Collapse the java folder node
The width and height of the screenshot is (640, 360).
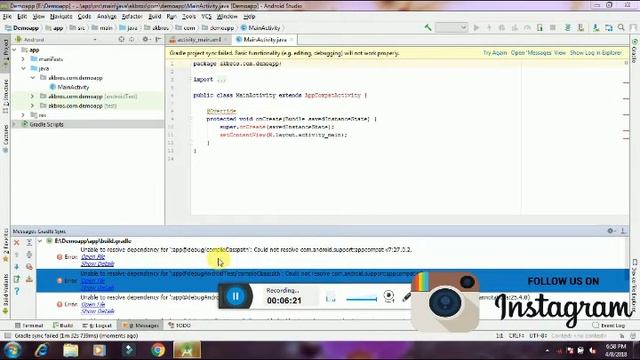pos(23,69)
